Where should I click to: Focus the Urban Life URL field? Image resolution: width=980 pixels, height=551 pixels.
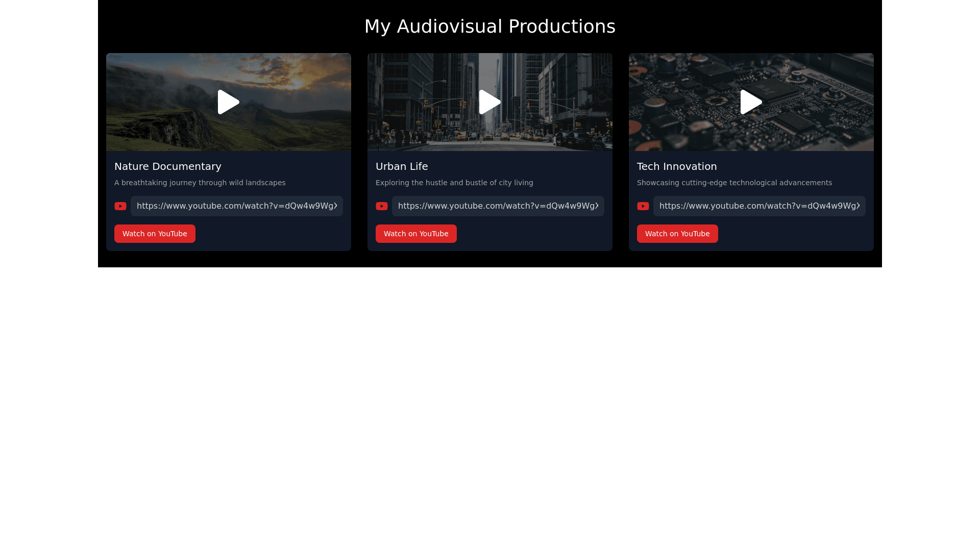(x=498, y=206)
